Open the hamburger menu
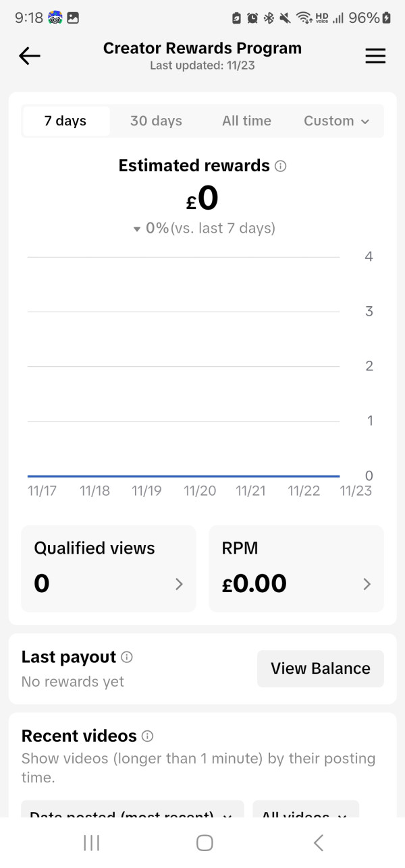405x868 pixels. pos(375,56)
